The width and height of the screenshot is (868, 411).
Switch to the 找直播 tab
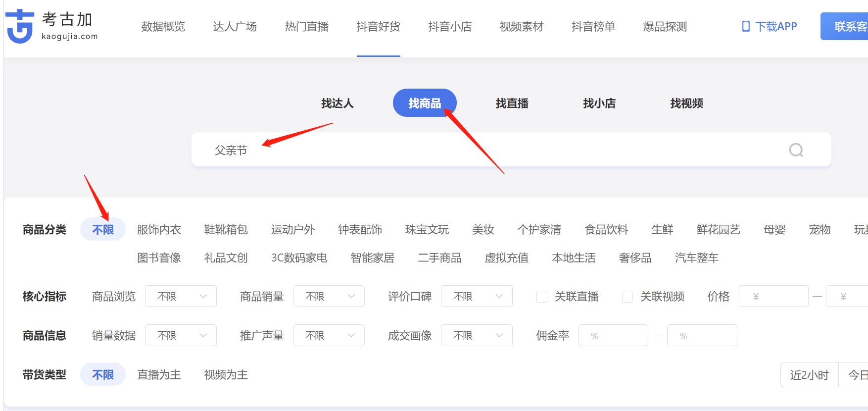pos(512,103)
